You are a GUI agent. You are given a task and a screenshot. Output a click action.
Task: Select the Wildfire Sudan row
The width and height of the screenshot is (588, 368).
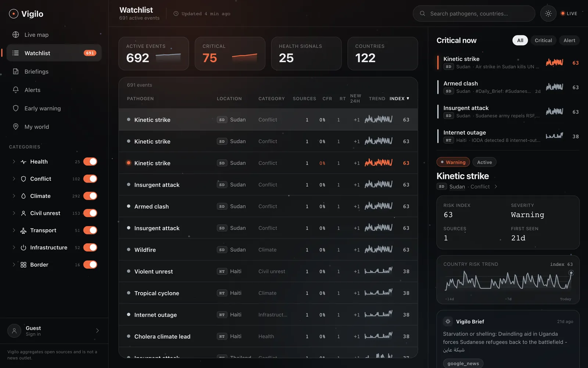tap(268, 250)
